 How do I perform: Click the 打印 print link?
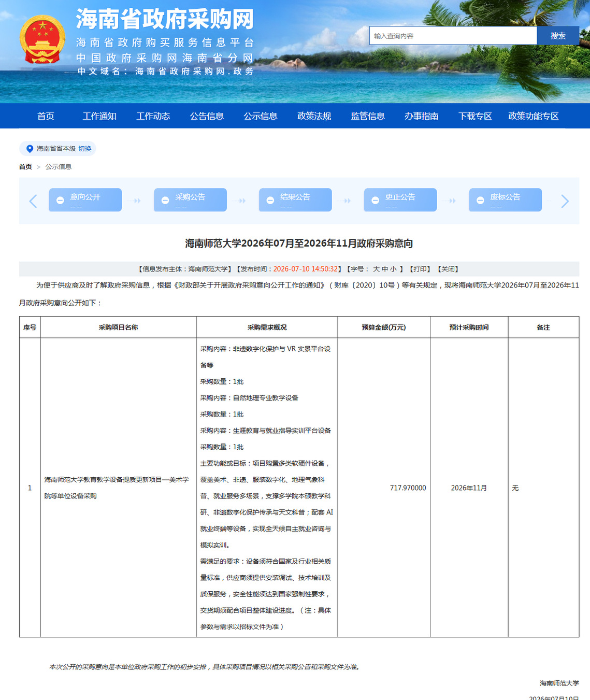(x=420, y=269)
